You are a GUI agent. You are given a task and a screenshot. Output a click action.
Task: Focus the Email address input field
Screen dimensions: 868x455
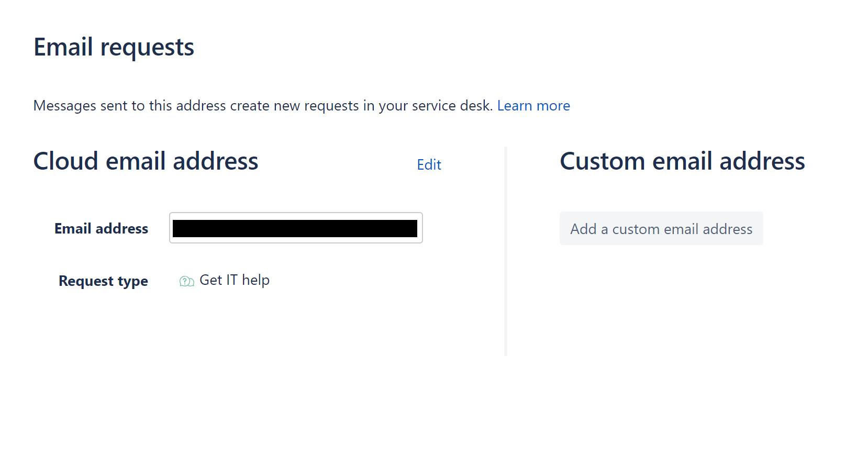click(x=296, y=228)
